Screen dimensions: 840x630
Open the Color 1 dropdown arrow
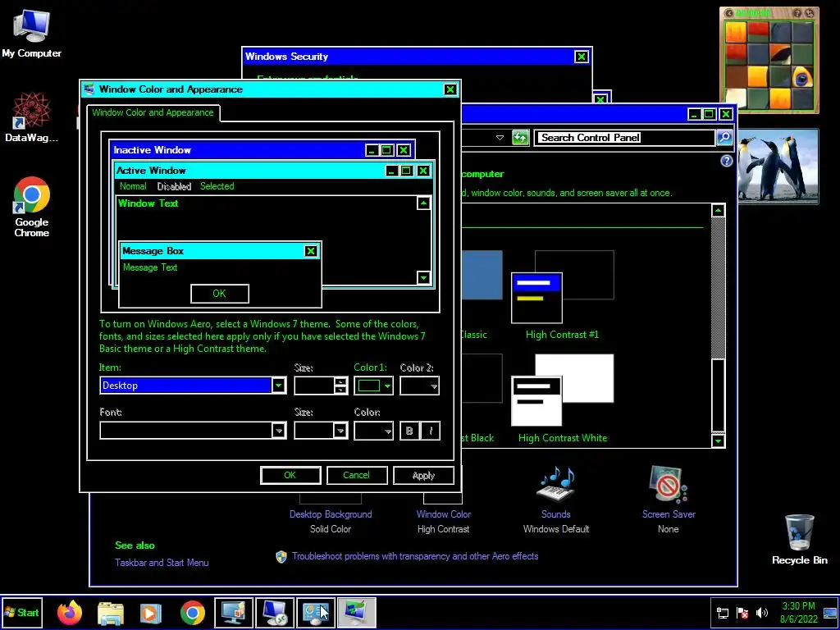click(x=387, y=386)
